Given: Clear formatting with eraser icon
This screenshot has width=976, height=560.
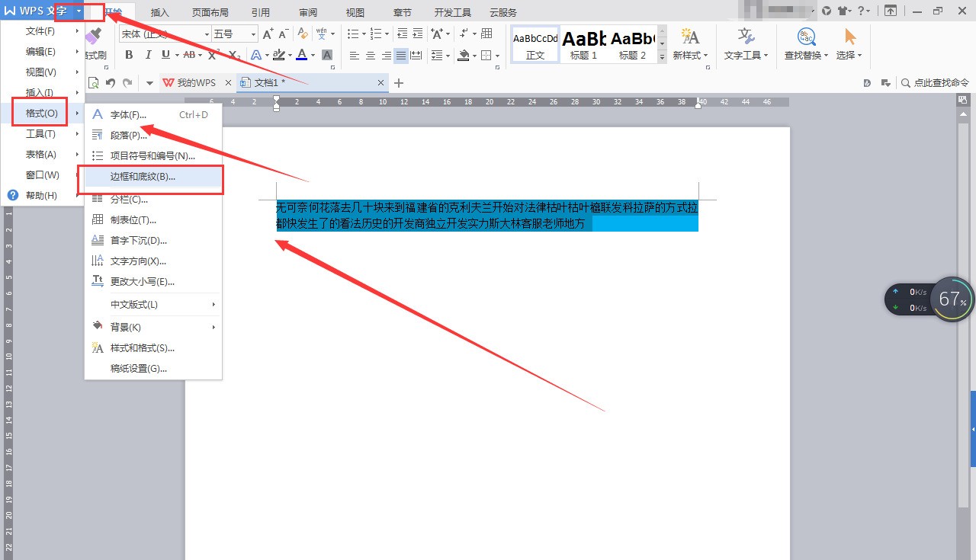Looking at the screenshot, I should click(x=303, y=34).
